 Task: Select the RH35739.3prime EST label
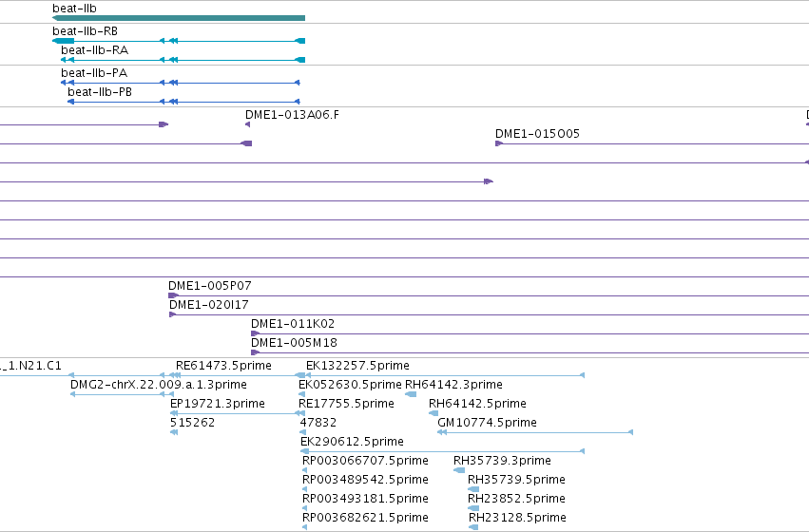tap(502, 461)
